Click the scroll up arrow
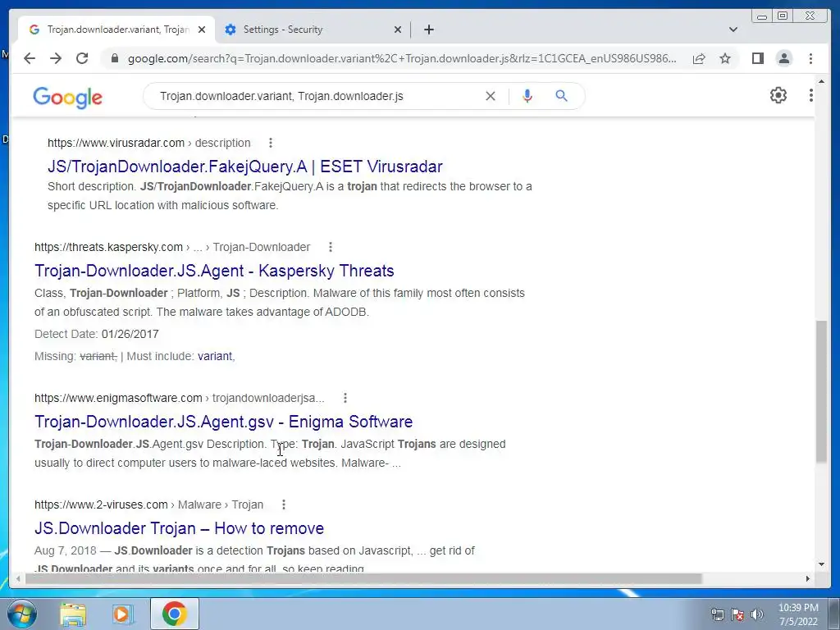The height and width of the screenshot is (630, 840). tap(821, 81)
